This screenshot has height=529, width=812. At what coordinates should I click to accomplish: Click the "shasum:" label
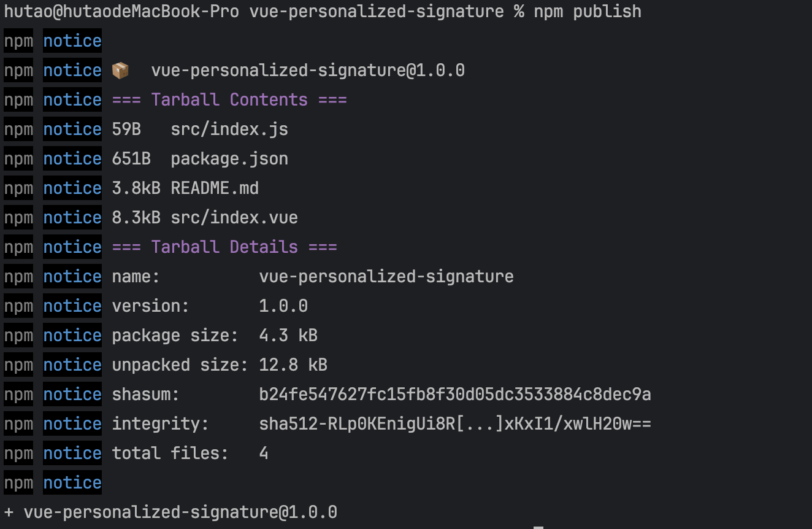(145, 395)
